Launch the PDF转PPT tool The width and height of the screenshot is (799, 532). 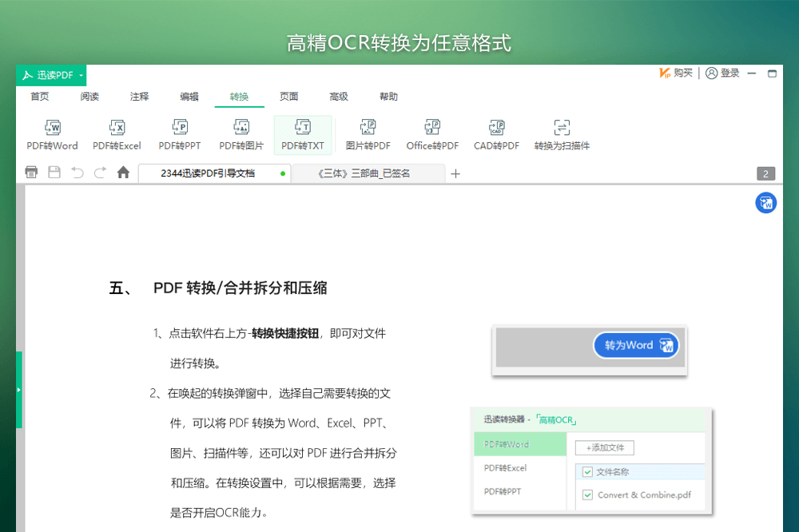coord(179,134)
